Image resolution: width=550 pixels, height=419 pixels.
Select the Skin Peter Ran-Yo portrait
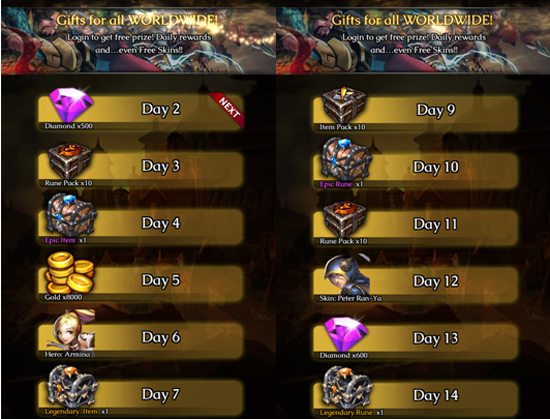pyautogui.click(x=347, y=275)
